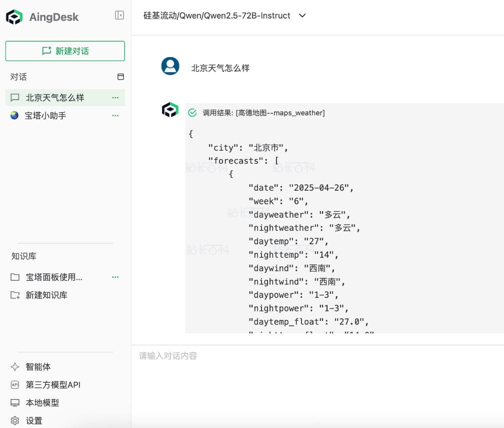Viewport: 504px width, 428px height.
Task: Open more options for 北京天气怎么样 conversation
Action: pyautogui.click(x=115, y=98)
